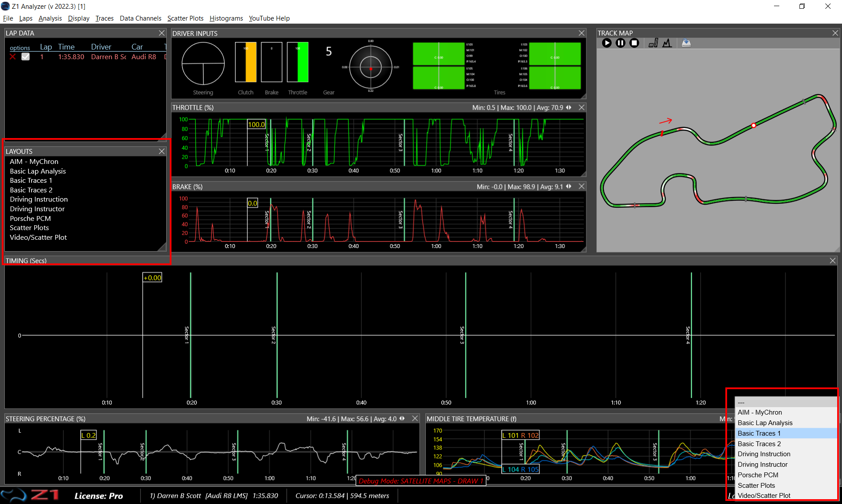The height and width of the screenshot is (504, 842).
Task: Choose Basic Lap Analysis in dropdown list
Action: click(x=786, y=423)
